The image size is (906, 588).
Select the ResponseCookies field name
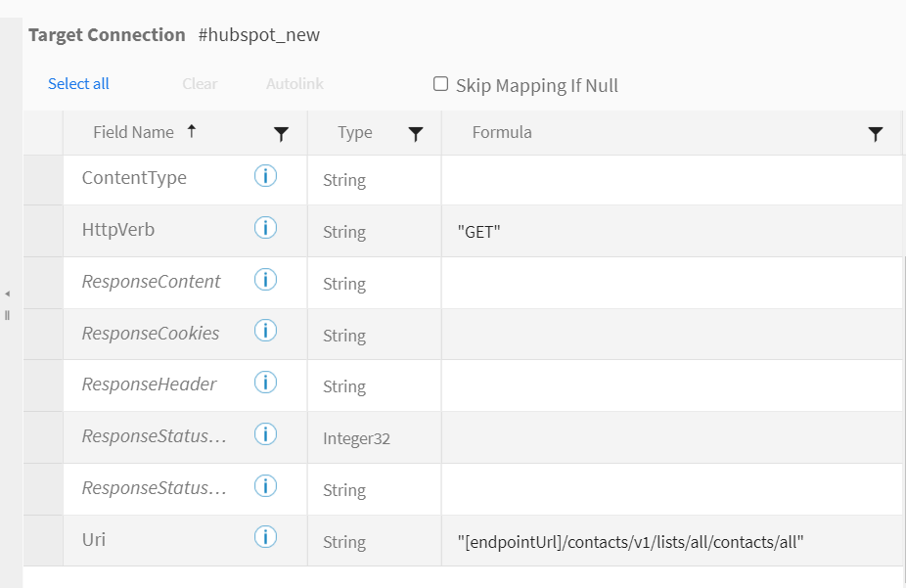[151, 334]
